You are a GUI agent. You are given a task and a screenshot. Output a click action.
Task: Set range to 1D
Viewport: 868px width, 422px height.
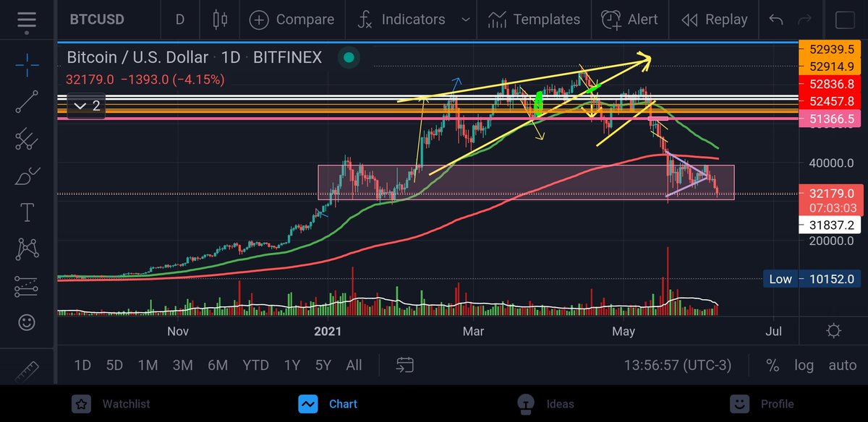tap(82, 365)
